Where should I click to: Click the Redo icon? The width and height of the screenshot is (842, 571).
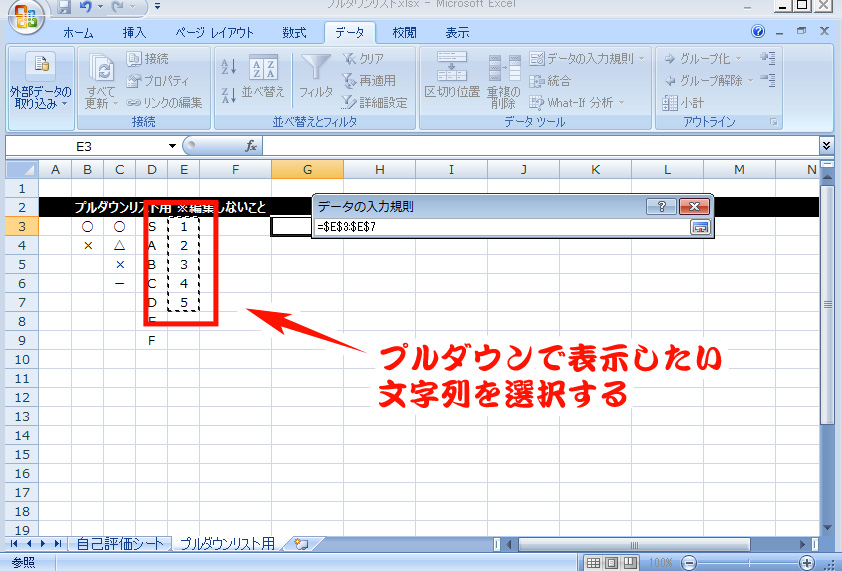click(x=119, y=6)
